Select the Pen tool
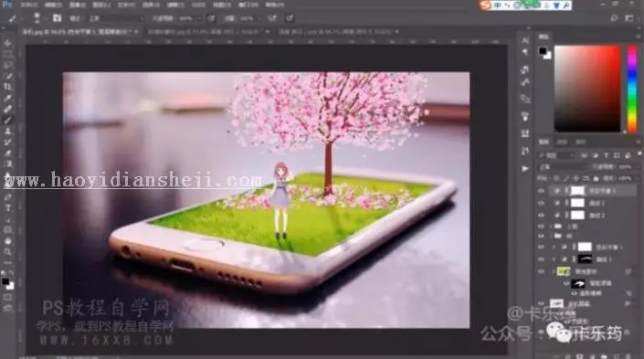Screen dimensions: 644x359 8,197
